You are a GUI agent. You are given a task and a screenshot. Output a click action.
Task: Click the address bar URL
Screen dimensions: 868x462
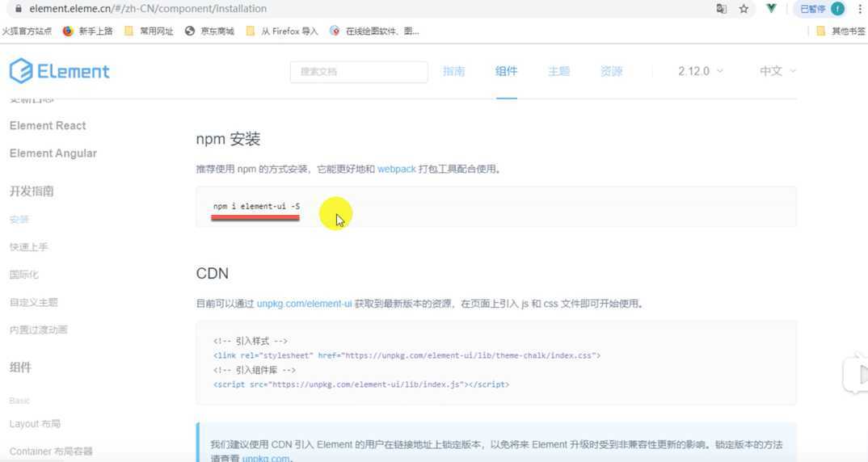(x=148, y=9)
